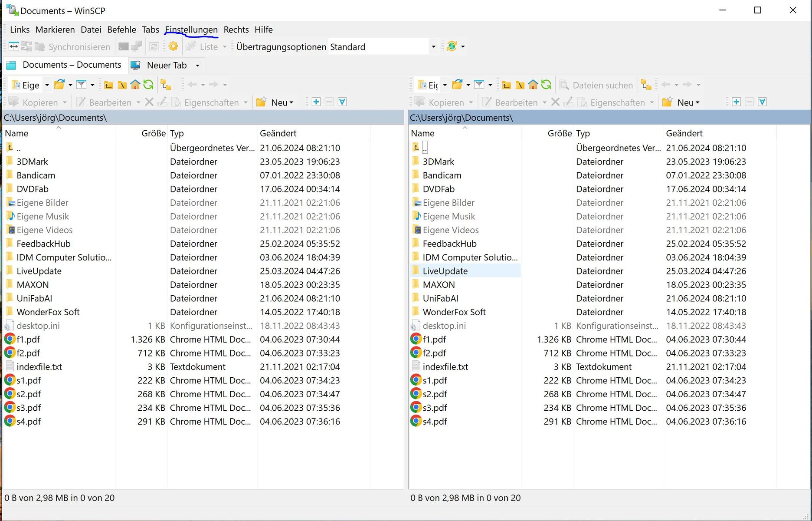Click left status bar '0 B von 2,98 MB'
The height and width of the screenshot is (521, 812).
59,498
